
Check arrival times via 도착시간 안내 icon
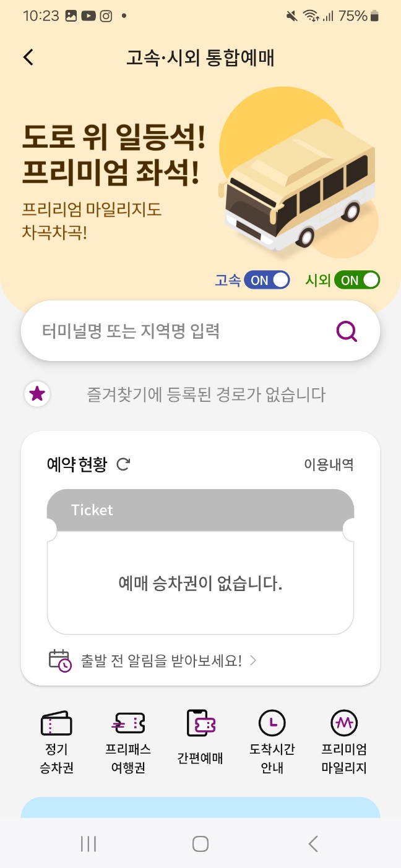click(271, 739)
